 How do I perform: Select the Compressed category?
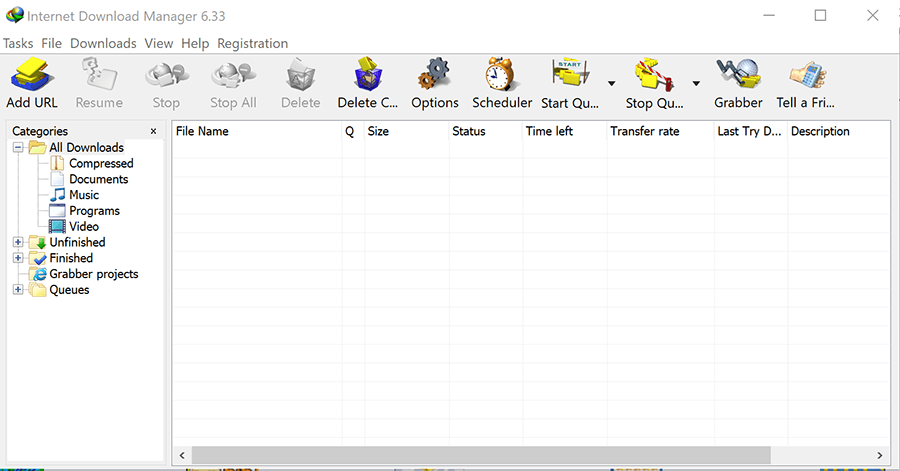tap(101, 164)
